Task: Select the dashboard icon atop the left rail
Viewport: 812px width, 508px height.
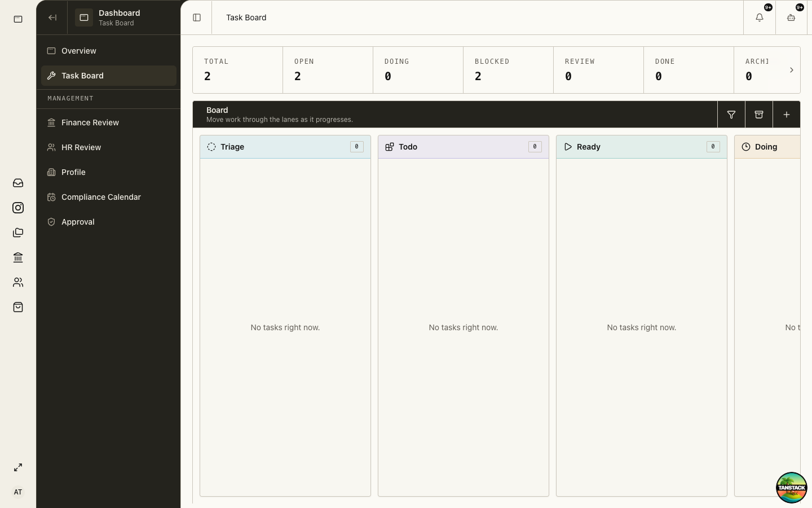Action: (x=18, y=19)
